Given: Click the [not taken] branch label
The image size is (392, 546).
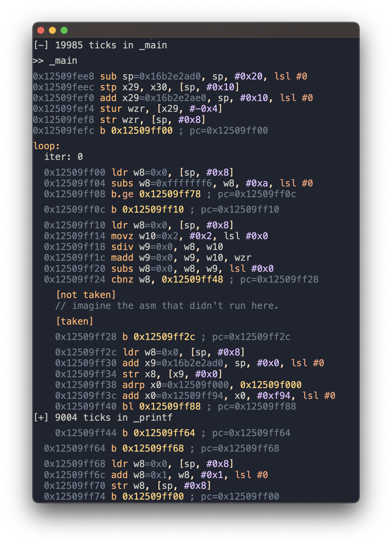Looking at the screenshot, I should tap(86, 295).
